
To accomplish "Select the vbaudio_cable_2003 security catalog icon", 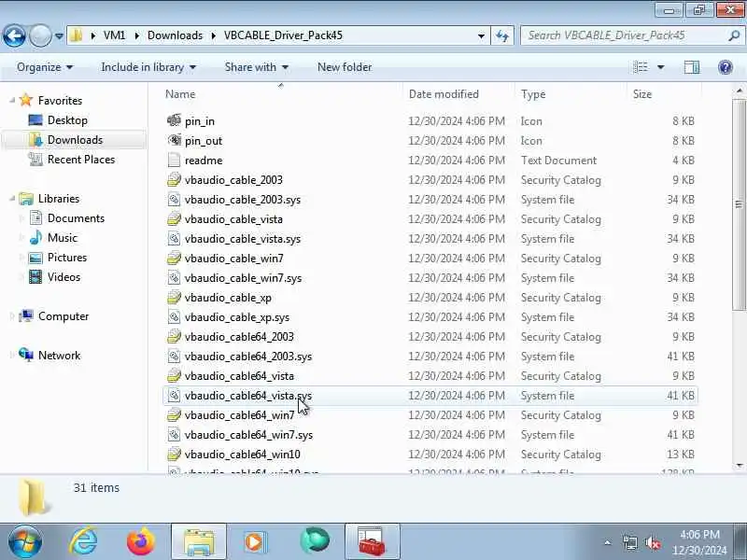I will (174, 179).
